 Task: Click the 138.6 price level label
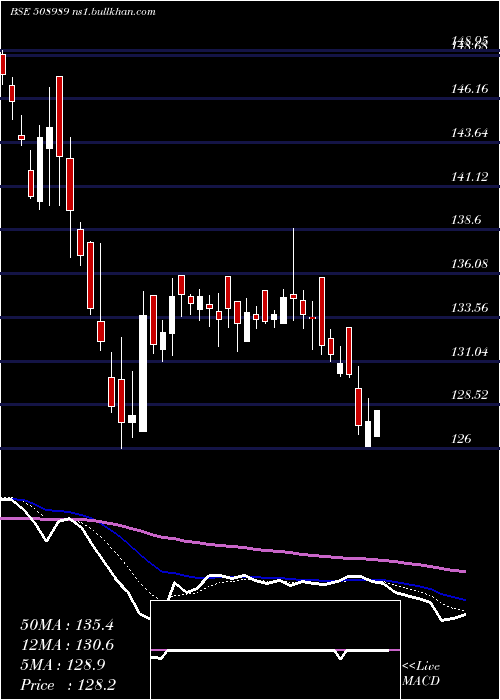pos(465,220)
